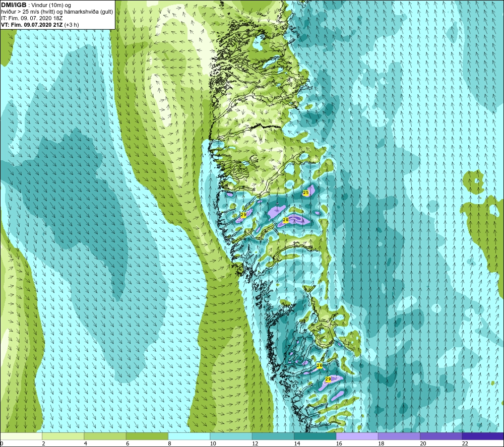Image resolution: width=504 pixels, height=447 pixels.
Task: Click the 2–4 m/s light green legend swatch
Action: pyautogui.click(x=63, y=436)
